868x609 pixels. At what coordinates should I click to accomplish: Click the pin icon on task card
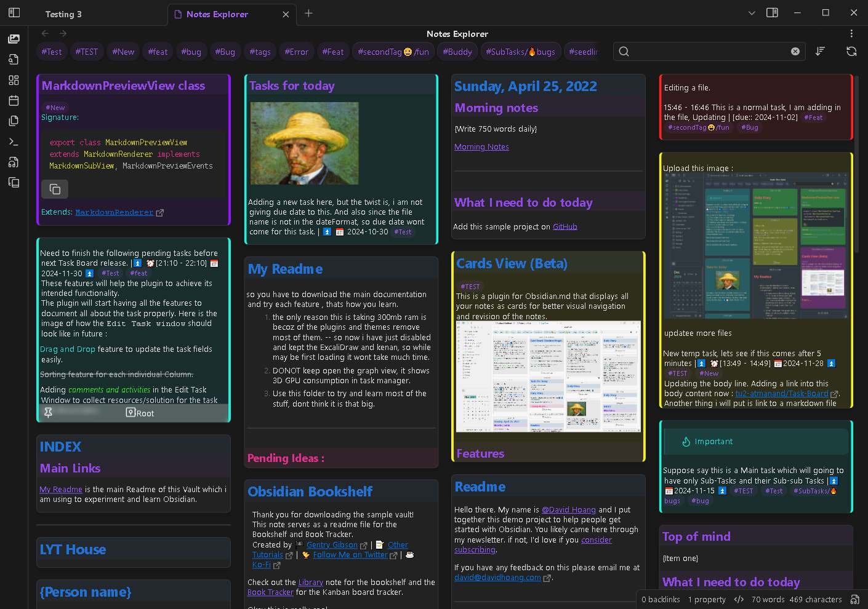48,413
